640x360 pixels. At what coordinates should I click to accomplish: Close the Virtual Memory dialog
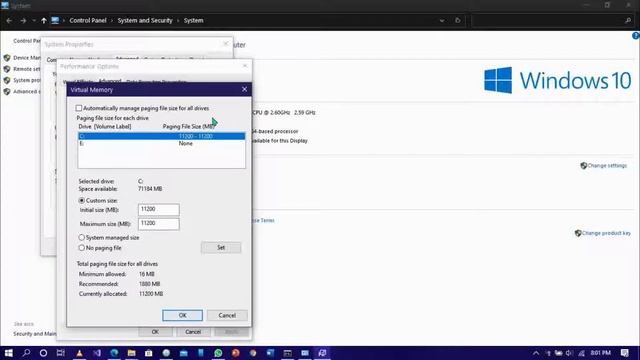pyautogui.click(x=244, y=89)
